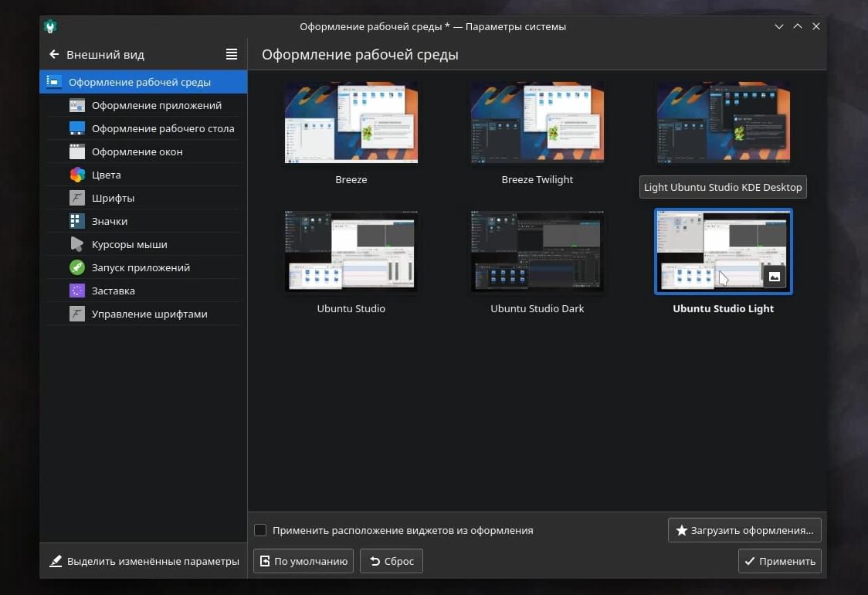Click the По умолчанию defaults button
The width and height of the screenshot is (868, 595).
pos(303,561)
